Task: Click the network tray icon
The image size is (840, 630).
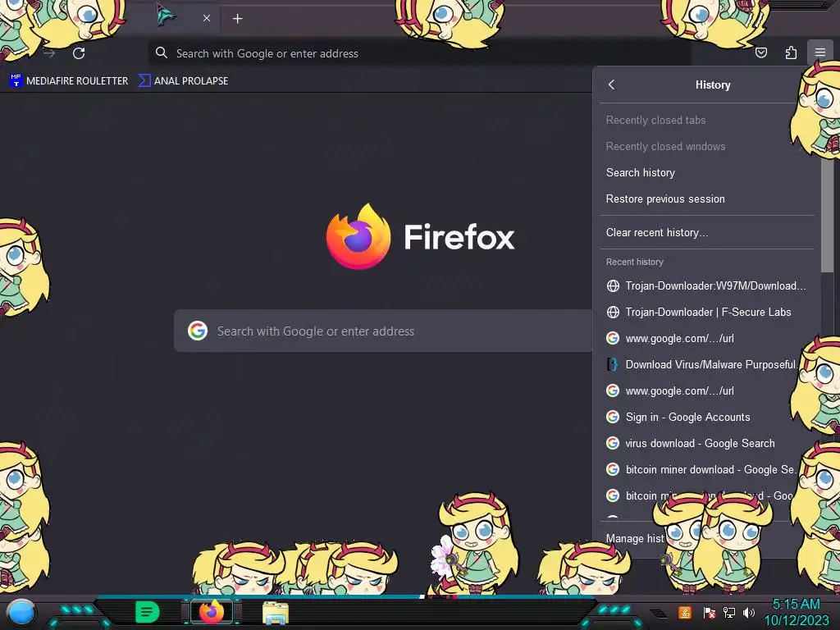Action: pos(729,612)
